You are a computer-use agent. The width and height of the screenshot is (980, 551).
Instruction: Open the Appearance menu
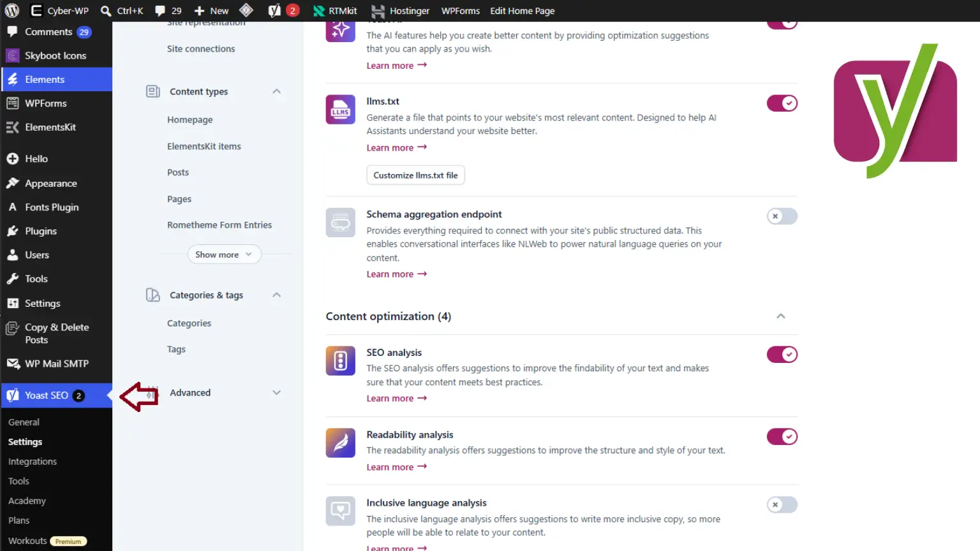56,183
